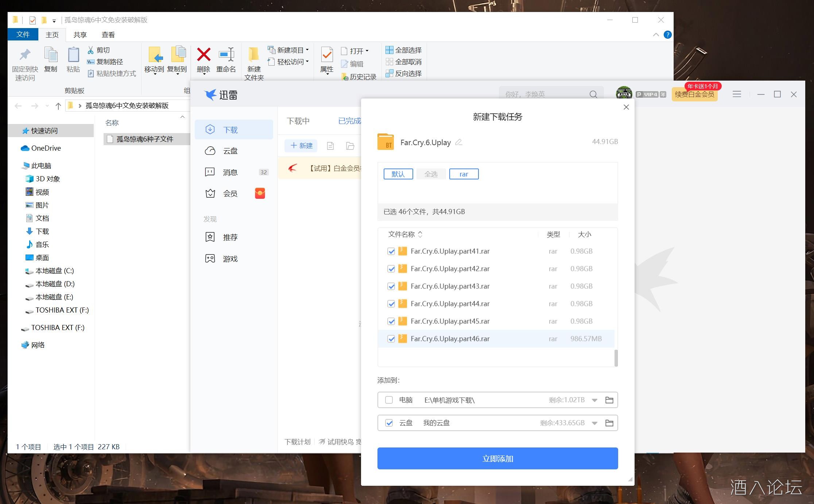Select 本地磁盘 (E:) in Explorer tree
Image resolution: width=814 pixels, height=504 pixels.
(54, 297)
